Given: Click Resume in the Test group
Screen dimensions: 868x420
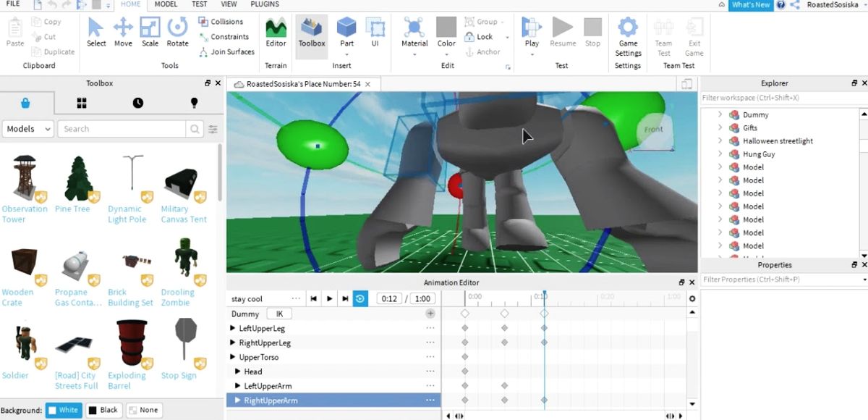Looking at the screenshot, I should (563, 33).
